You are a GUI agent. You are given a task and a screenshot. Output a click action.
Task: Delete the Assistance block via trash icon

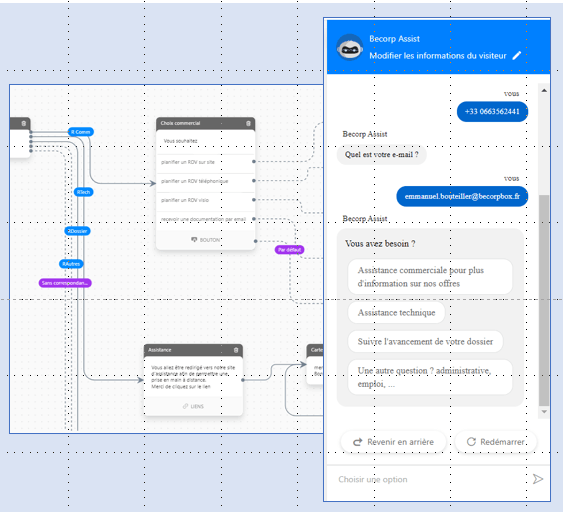coord(236,350)
